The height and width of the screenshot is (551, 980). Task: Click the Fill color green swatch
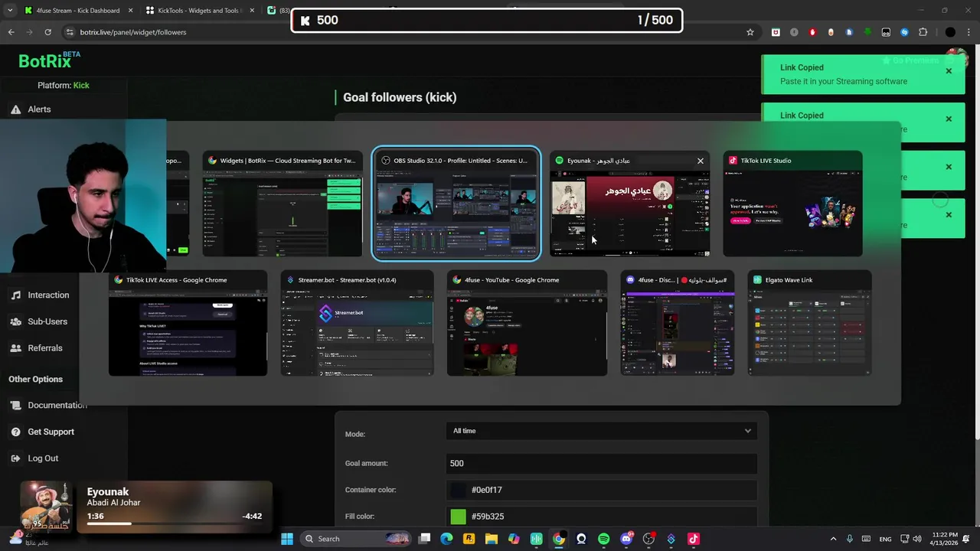(458, 517)
